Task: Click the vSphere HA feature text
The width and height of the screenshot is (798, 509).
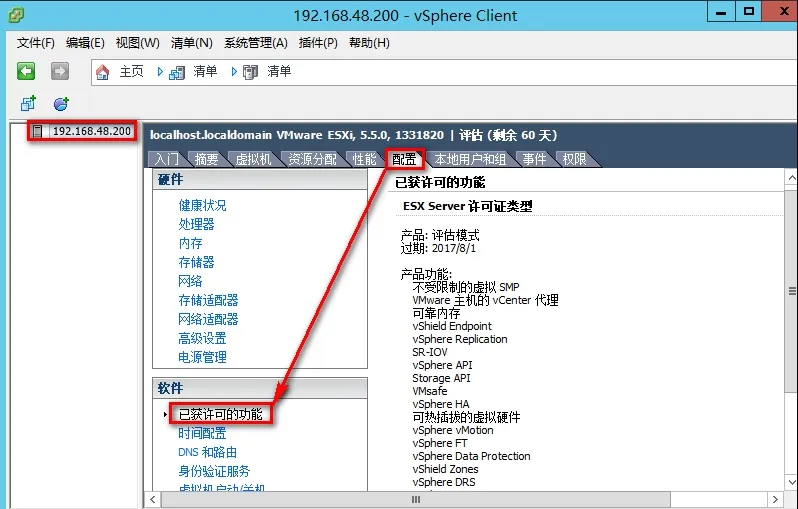Action: (441, 404)
